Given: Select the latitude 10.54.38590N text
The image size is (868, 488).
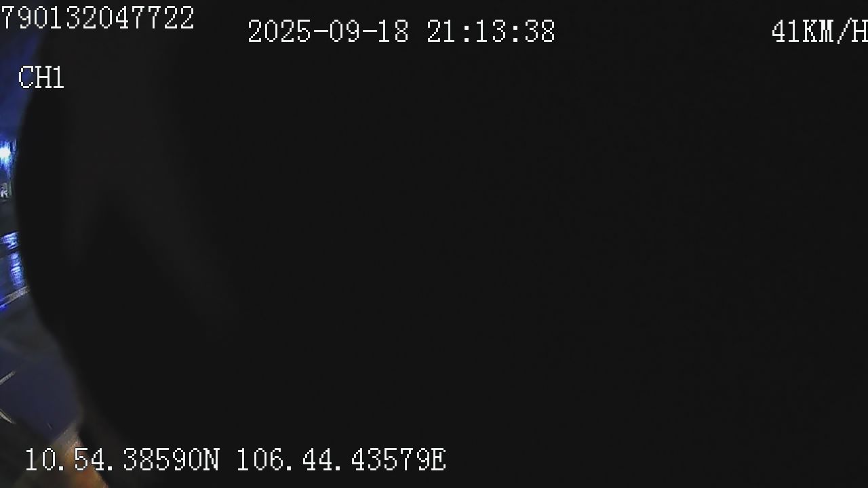Looking at the screenshot, I should click(122, 460).
